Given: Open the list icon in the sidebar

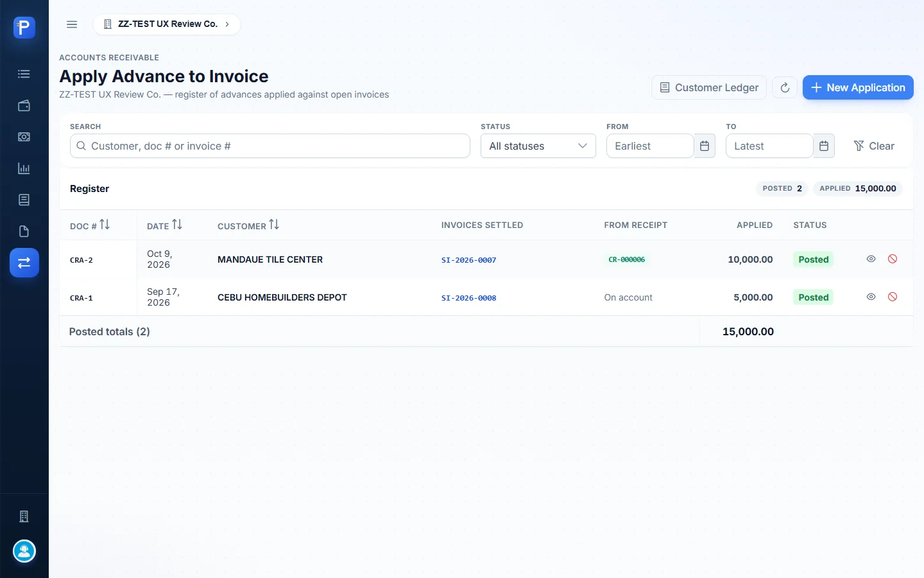Looking at the screenshot, I should (24, 74).
